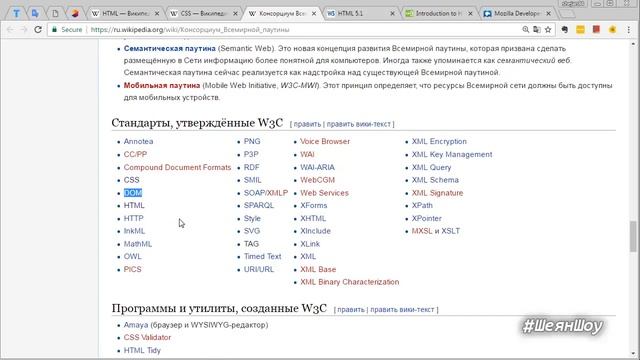Viewport: 640px width, 360px height.
Task: Open the Annotea link
Action: [x=138, y=142]
